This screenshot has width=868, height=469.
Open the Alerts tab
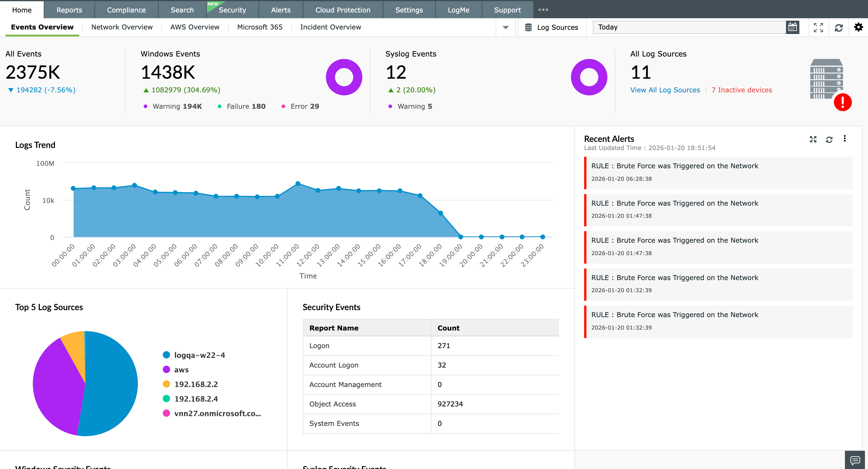(x=281, y=10)
